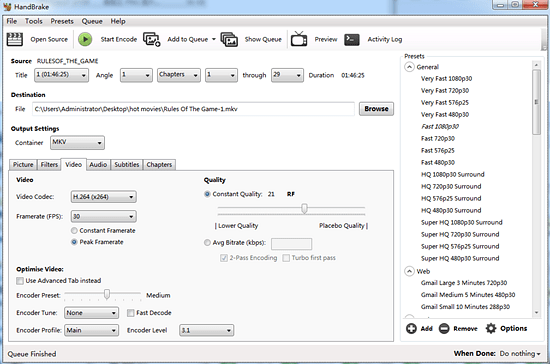Collapse the General presets group
The width and height of the screenshot is (550, 364).
[x=409, y=67]
